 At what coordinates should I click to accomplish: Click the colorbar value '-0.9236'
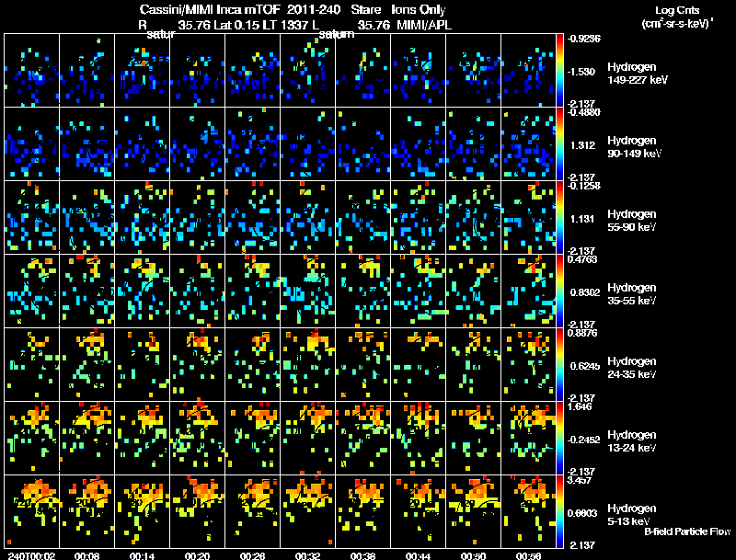coord(583,39)
